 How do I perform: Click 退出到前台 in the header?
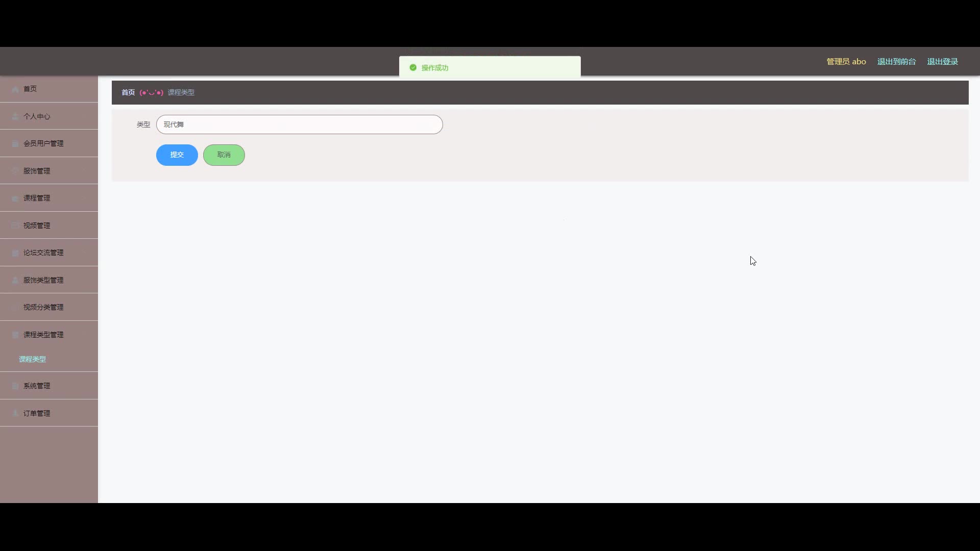point(897,62)
